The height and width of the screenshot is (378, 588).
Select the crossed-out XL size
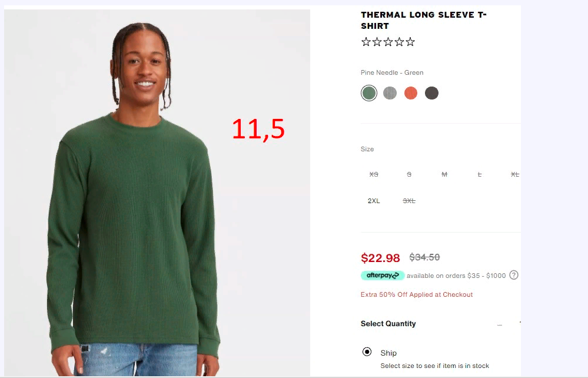[x=515, y=174]
